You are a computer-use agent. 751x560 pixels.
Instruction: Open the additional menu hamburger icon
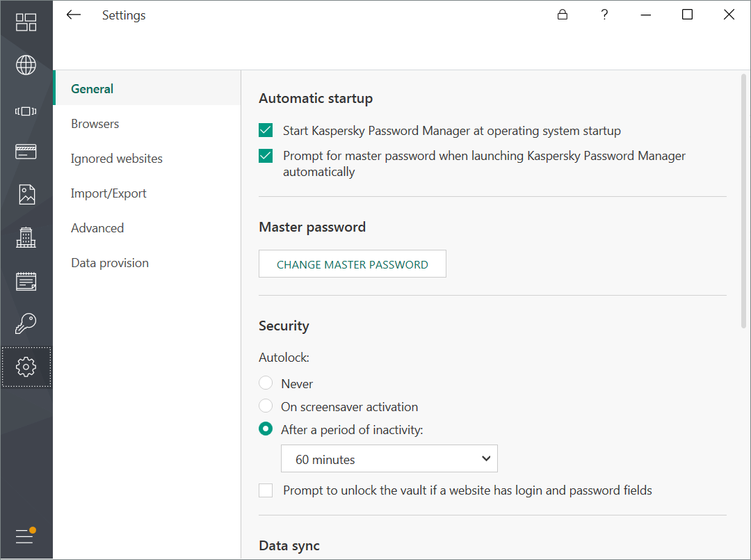click(25, 536)
